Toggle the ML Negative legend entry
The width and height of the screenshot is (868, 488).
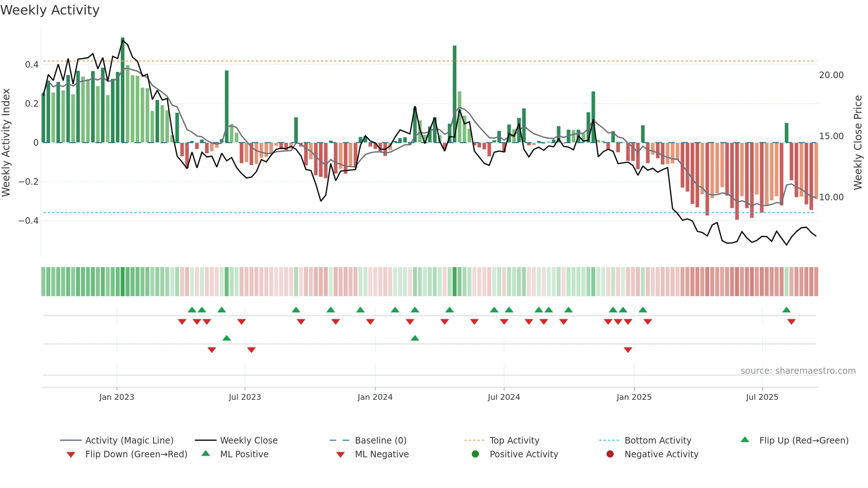coord(373,454)
